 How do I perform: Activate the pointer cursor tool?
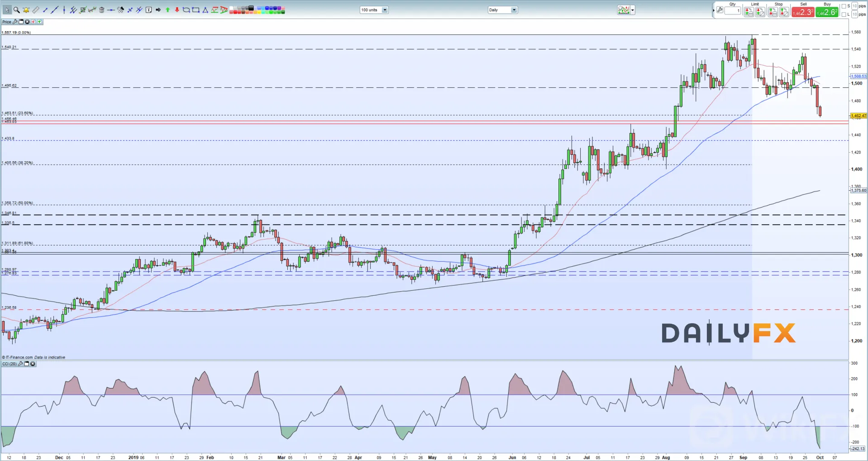(x=7, y=10)
